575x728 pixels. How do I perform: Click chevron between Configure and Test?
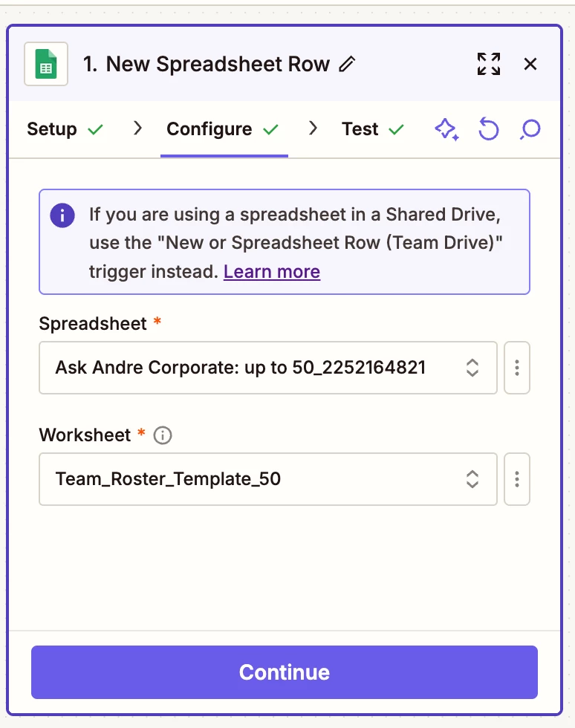(313, 128)
